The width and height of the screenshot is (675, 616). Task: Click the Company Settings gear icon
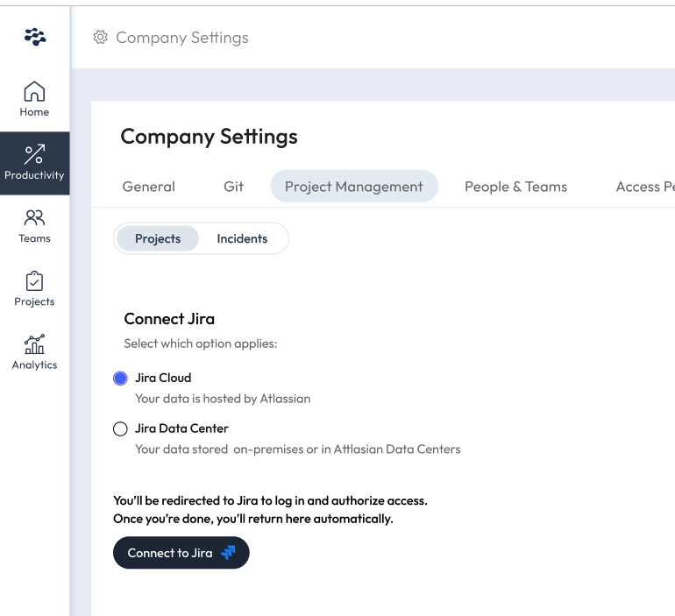(101, 37)
